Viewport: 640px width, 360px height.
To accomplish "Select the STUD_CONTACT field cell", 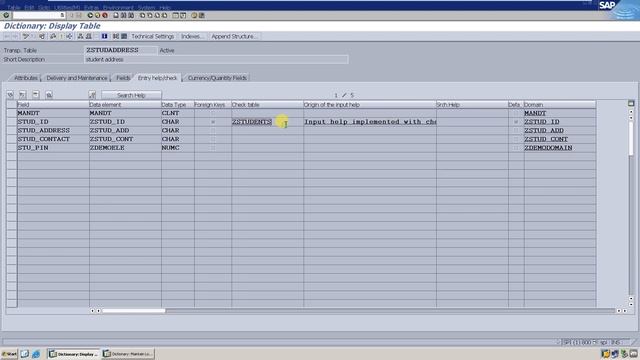I will [53, 139].
